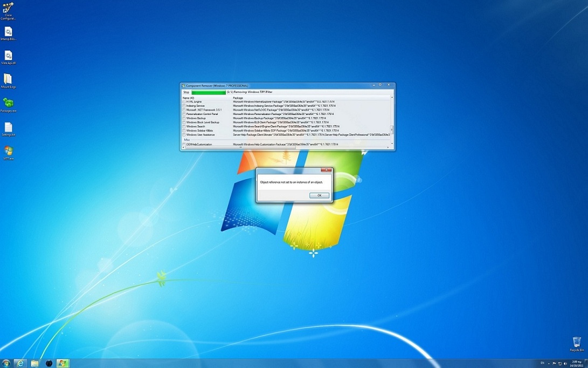Image resolution: width=588 pixels, height=368 pixels.
Task: Minimize the Component Remover window
Action: [x=373, y=85]
